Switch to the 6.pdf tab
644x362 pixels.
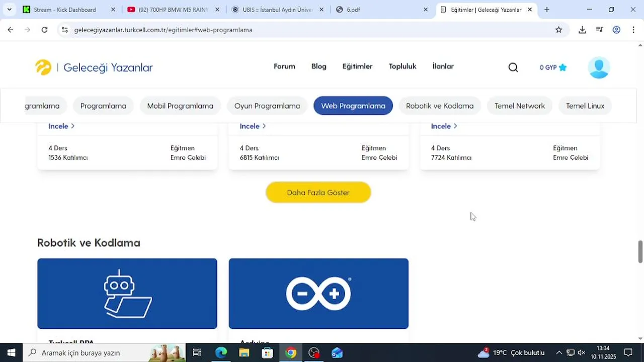point(382,10)
